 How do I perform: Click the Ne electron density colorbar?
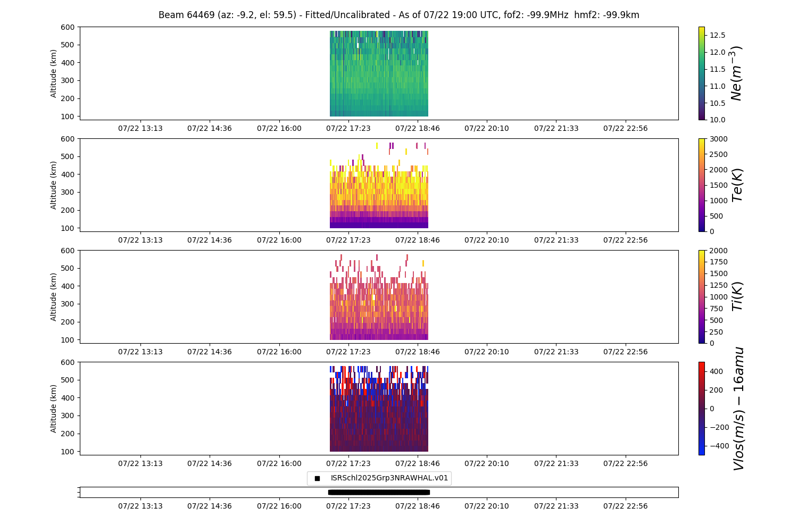coord(701,73)
